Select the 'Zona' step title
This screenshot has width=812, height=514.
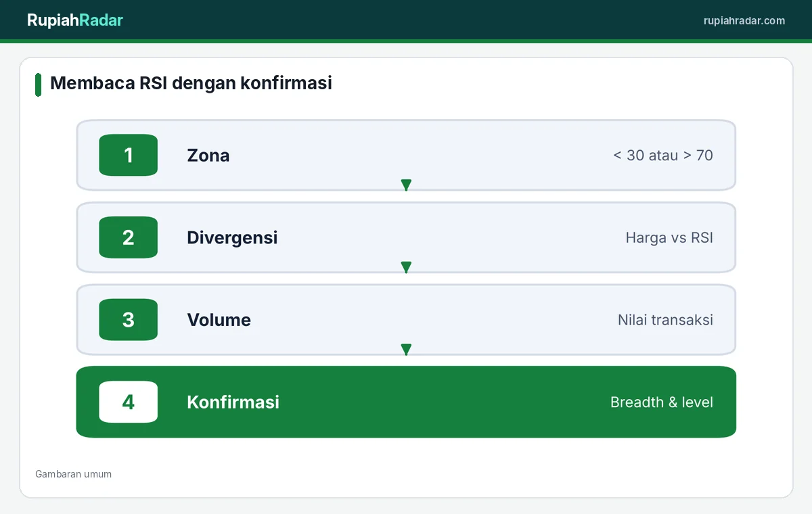coord(208,156)
